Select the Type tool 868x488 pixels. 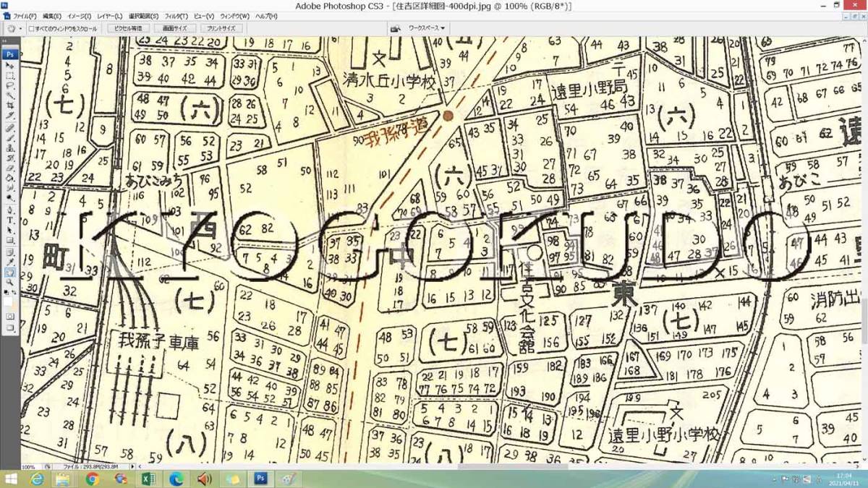(10, 220)
